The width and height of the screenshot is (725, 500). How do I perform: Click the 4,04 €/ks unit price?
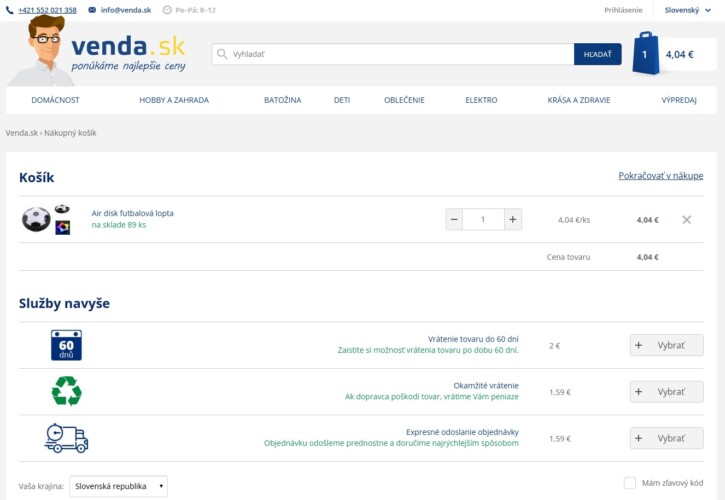tap(574, 220)
